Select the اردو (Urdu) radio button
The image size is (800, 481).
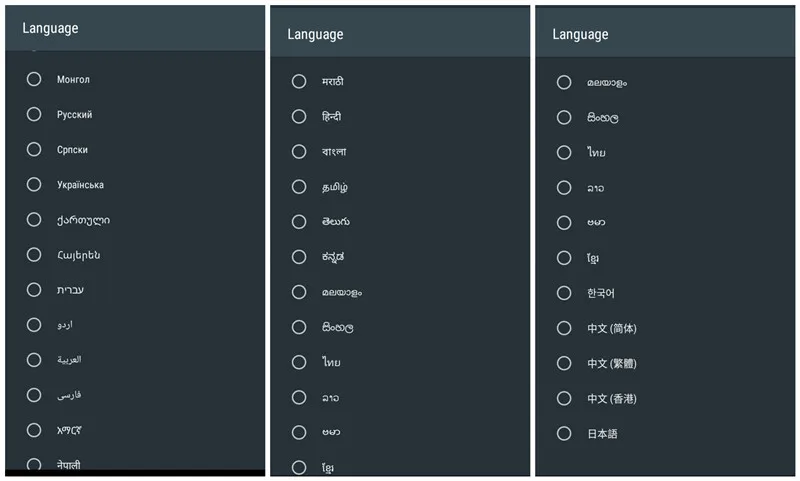(34, 325)
